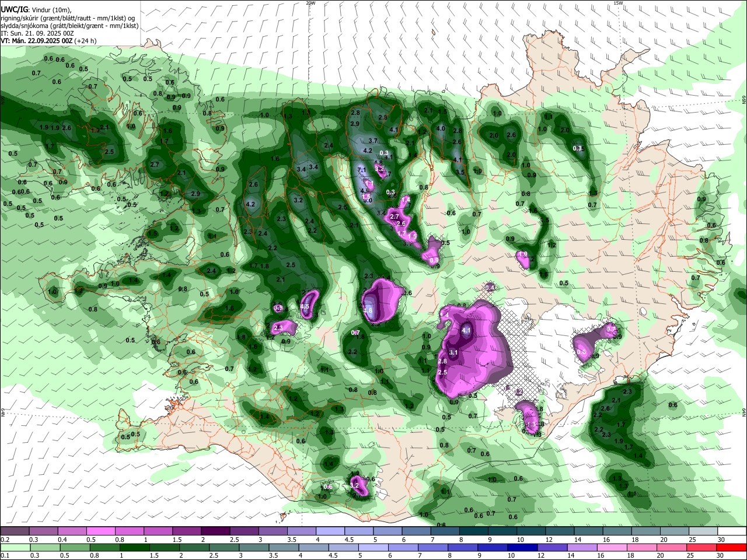Image resolution: width=747 pixels, height=560 pixels.
Task: Click the "20W" longitude label at top
Action: click(310, 3)
